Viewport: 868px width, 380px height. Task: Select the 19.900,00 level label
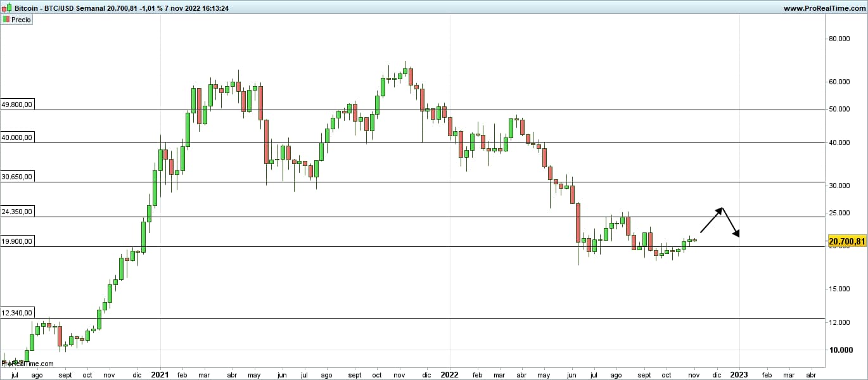17,241
